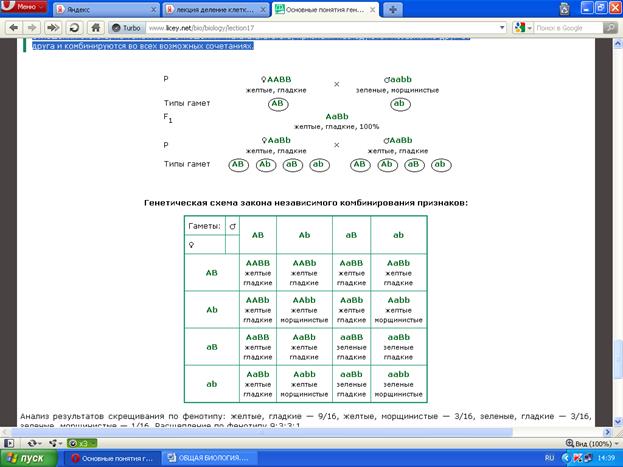The width and height of the screenshot is (623, 467).
Task: Go forward to the next page
Action: (x=32, y=28)
